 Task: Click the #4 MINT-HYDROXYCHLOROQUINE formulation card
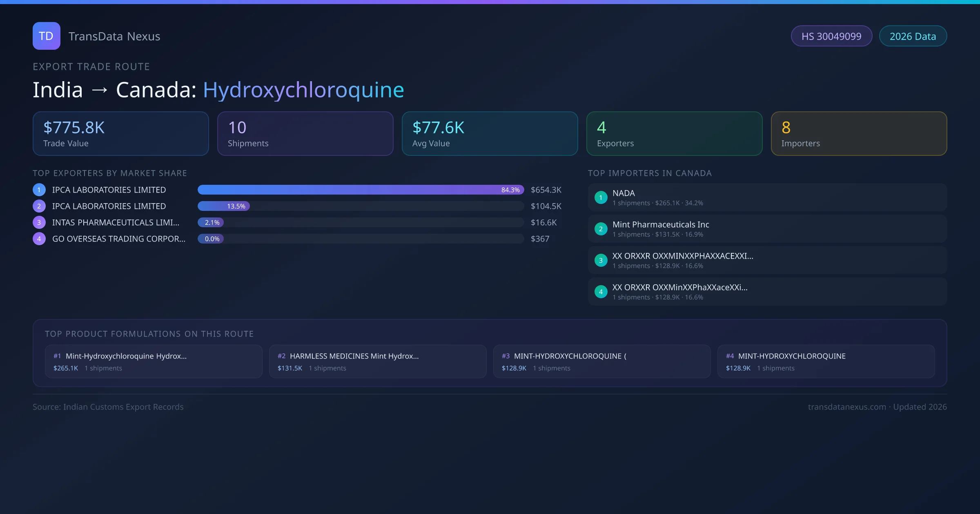826,361
